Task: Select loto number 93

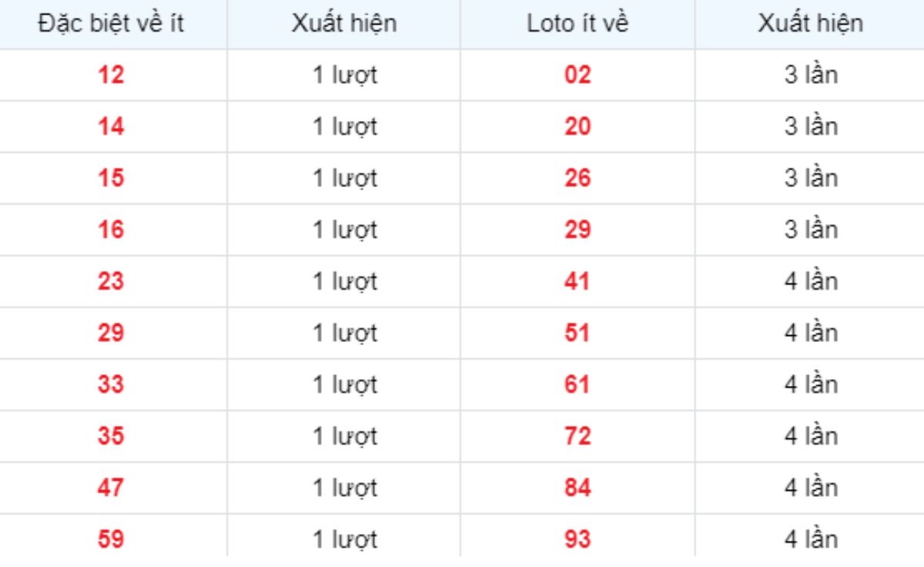Action: [577, 540]
